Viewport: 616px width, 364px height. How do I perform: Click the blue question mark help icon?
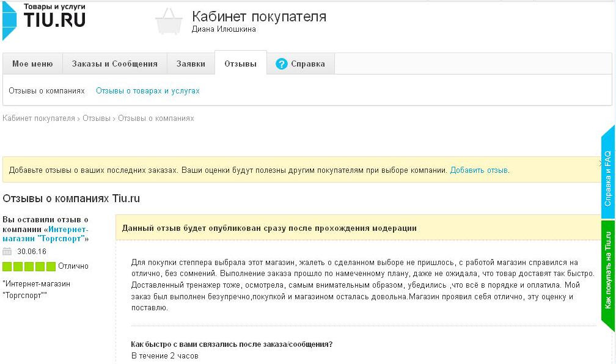click(281, 64)
